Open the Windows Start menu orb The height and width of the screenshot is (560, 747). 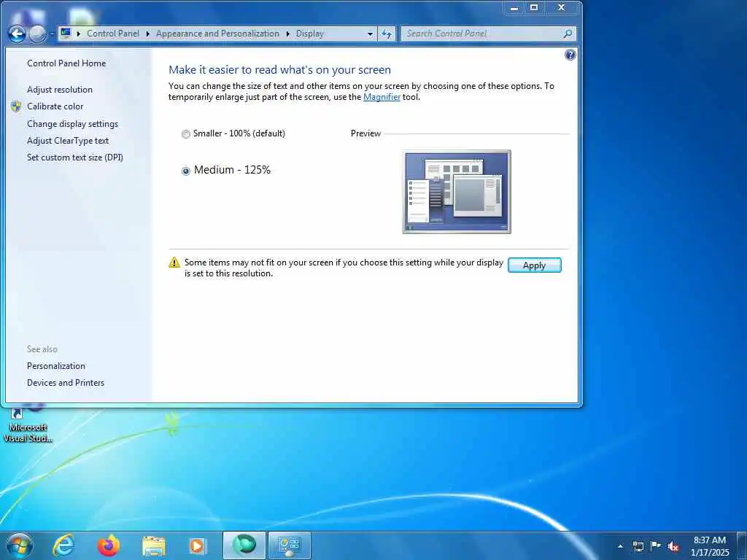point(20,545)
